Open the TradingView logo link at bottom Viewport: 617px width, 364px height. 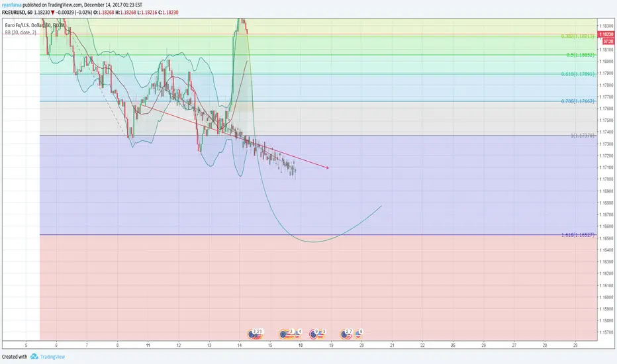pyautogui.click(x=48, y=357)
